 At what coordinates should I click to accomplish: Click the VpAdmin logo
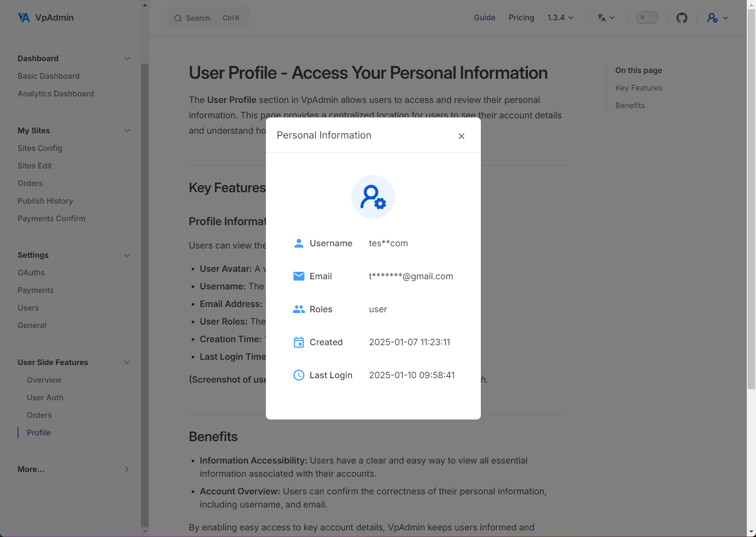45,18
